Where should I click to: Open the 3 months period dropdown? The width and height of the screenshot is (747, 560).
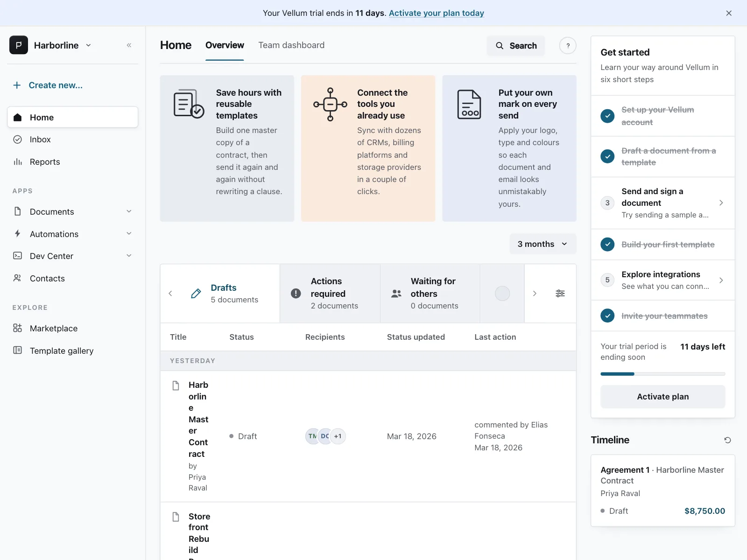point(543,244)
